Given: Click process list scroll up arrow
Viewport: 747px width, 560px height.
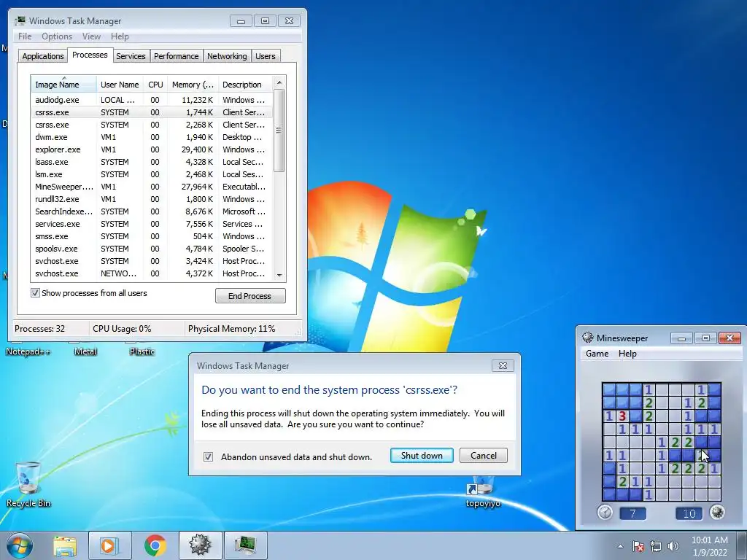Looking at the screenshot, I should pyautogui.click(x=279, y=82).
